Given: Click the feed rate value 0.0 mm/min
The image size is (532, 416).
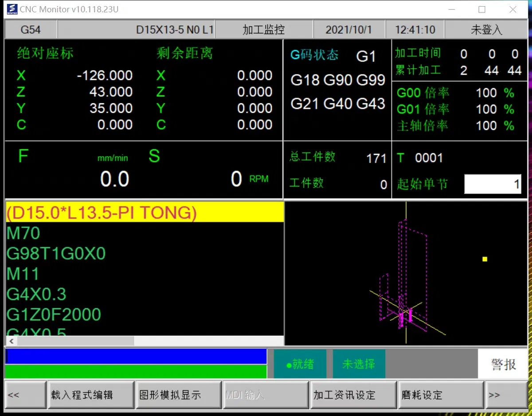Looking at the screenshot, I should click(114, 179).
